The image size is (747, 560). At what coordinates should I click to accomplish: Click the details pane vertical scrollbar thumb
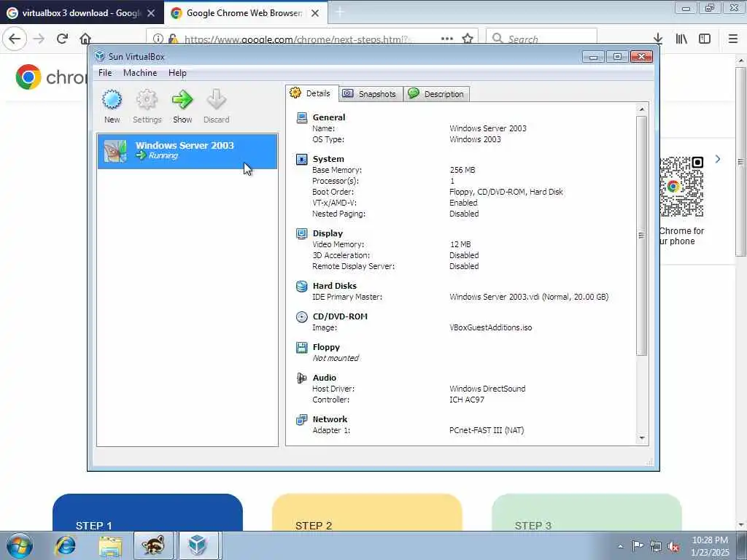(x=642, y=236)
